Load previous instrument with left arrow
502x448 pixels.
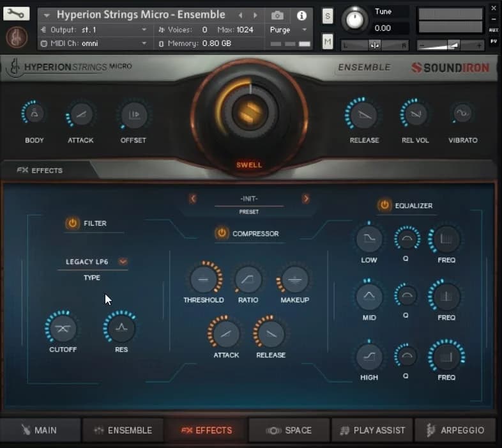tap(241, 15)
